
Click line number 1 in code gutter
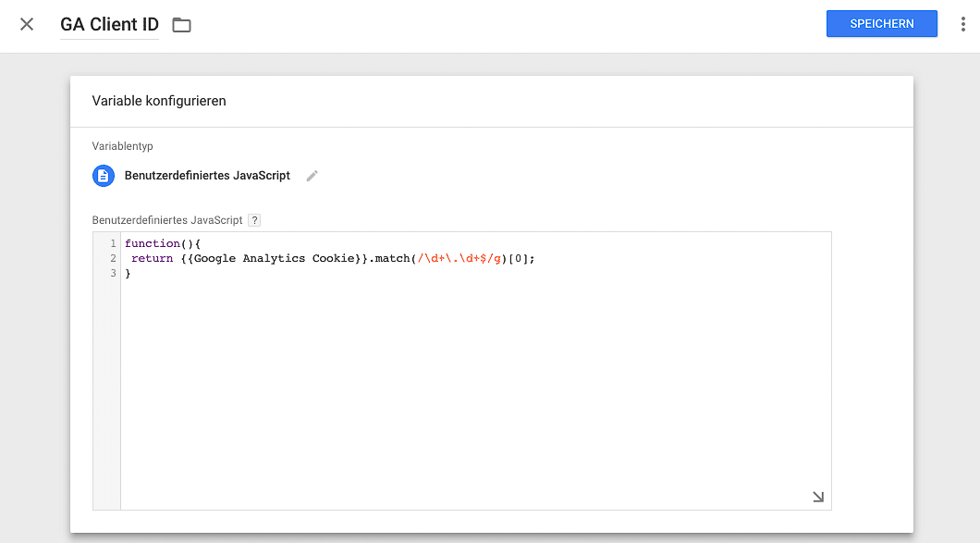point(113,243)
